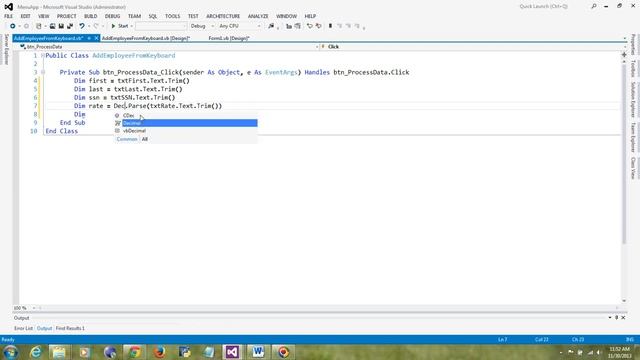This screenshot has height=360, width=640.
Task: Click the Open File toolbar icon
Action: tap(52, 26)
